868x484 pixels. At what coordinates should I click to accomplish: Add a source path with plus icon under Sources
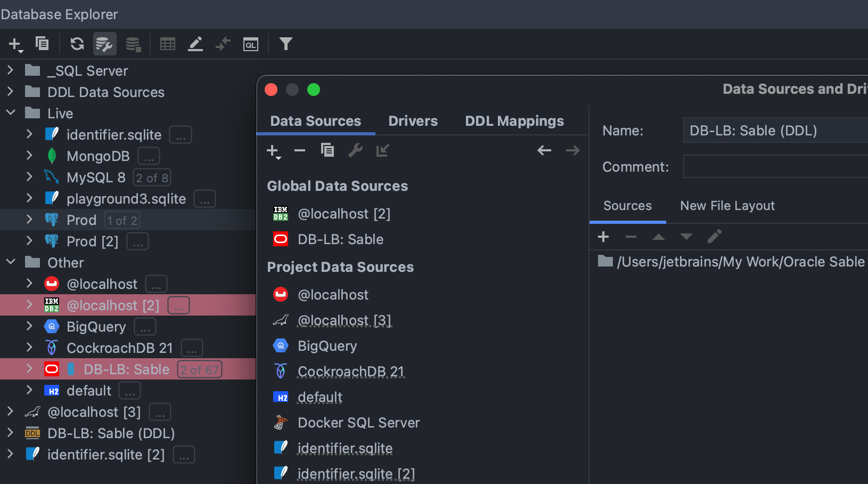point(603,237)
